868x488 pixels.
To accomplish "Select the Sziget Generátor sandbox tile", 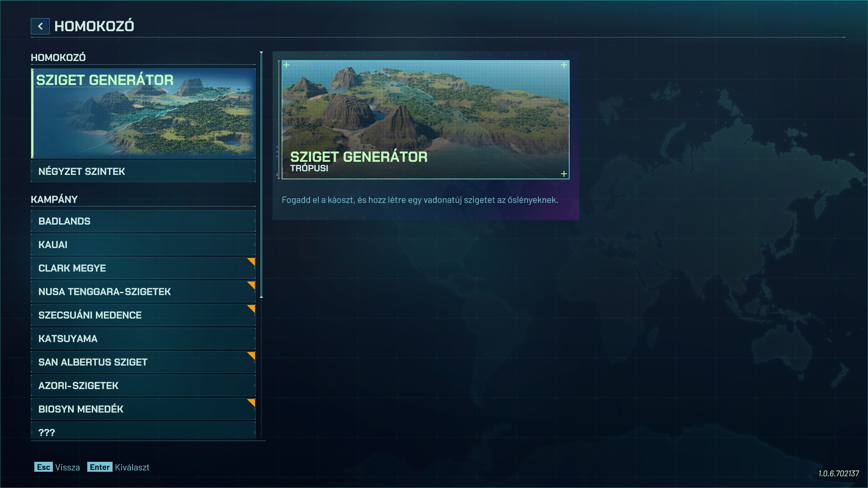I will tap(143, 113).
